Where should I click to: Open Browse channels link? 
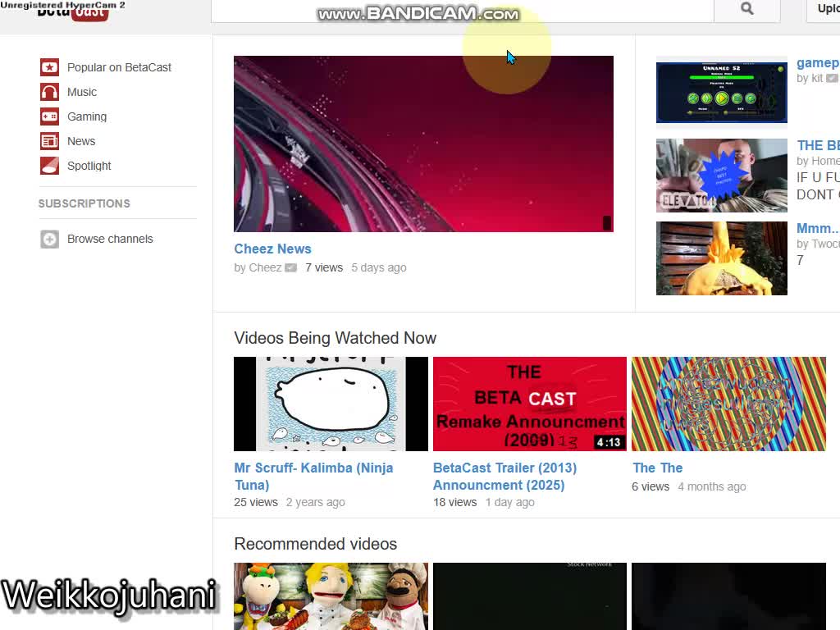[110, 239]
